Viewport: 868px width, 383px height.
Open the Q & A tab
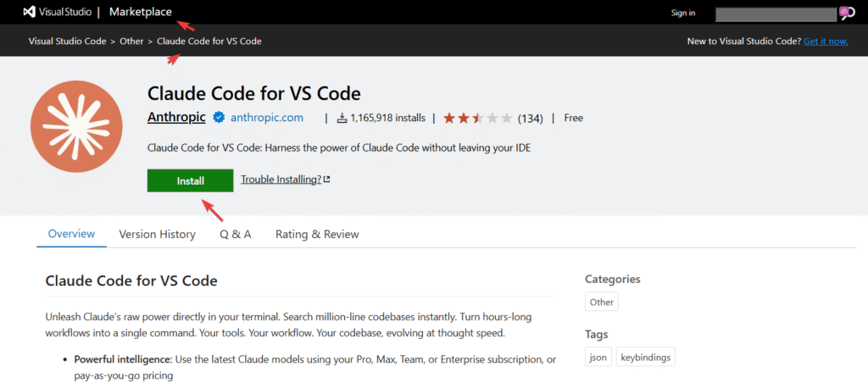coord(236,234)
